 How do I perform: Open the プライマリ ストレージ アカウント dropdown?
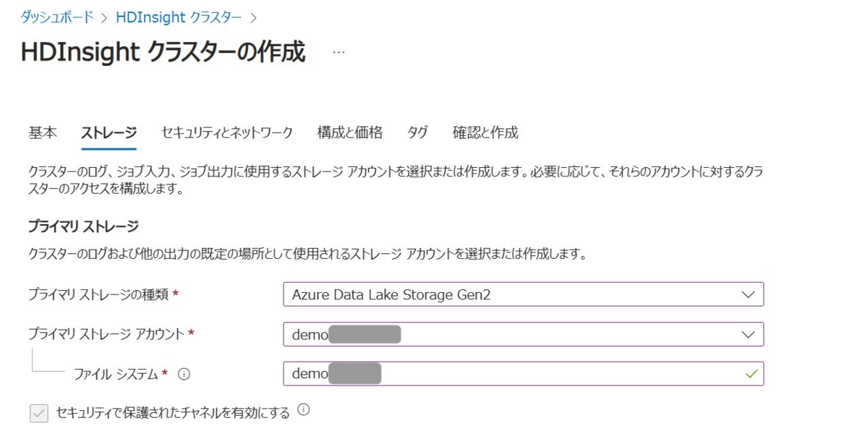522,334
